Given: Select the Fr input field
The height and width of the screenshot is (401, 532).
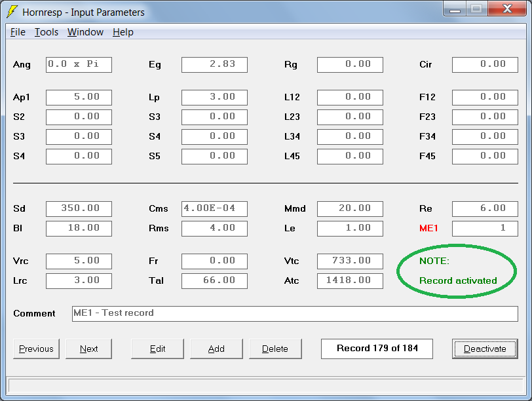Looking at the screenshot, I should [214, 261].
